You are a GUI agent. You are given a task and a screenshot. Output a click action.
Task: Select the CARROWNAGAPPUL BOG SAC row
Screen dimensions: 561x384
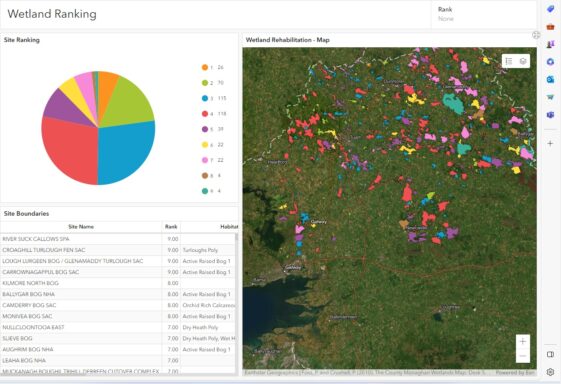tap(118, 272)
